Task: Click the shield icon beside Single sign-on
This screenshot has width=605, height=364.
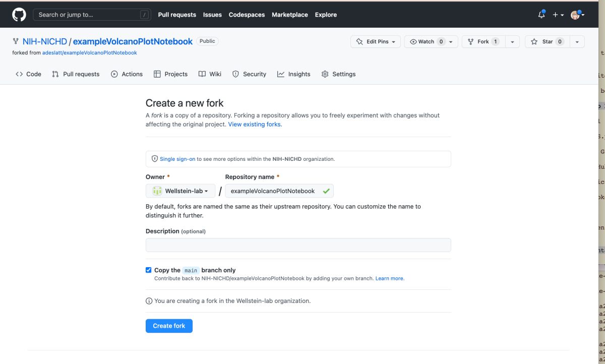Action: pyautogui.click(x=155, y=159)
